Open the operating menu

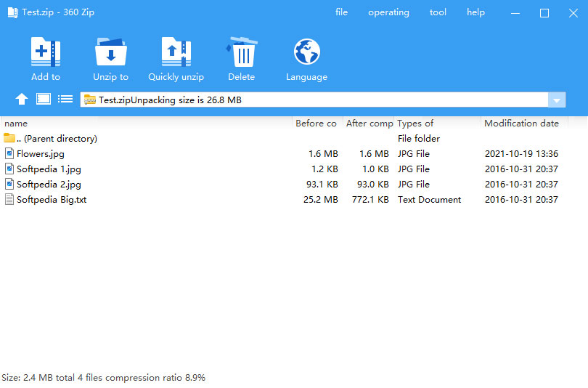388,12
